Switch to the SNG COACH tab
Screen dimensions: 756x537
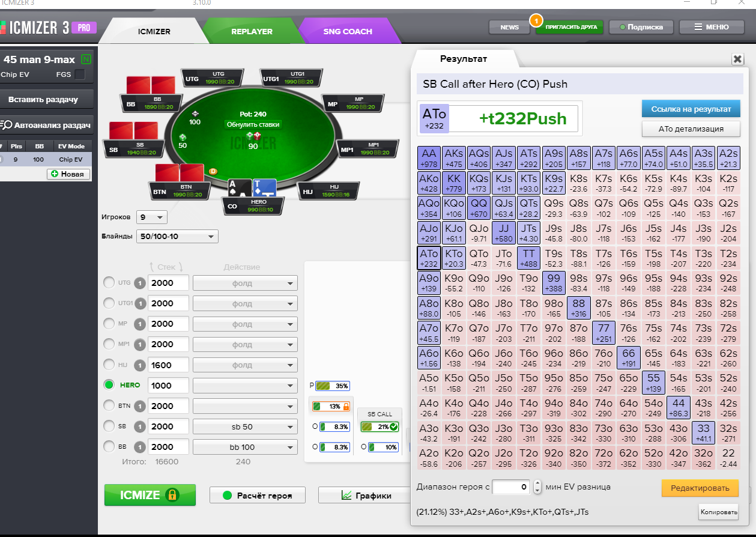(x=348, y=31)
